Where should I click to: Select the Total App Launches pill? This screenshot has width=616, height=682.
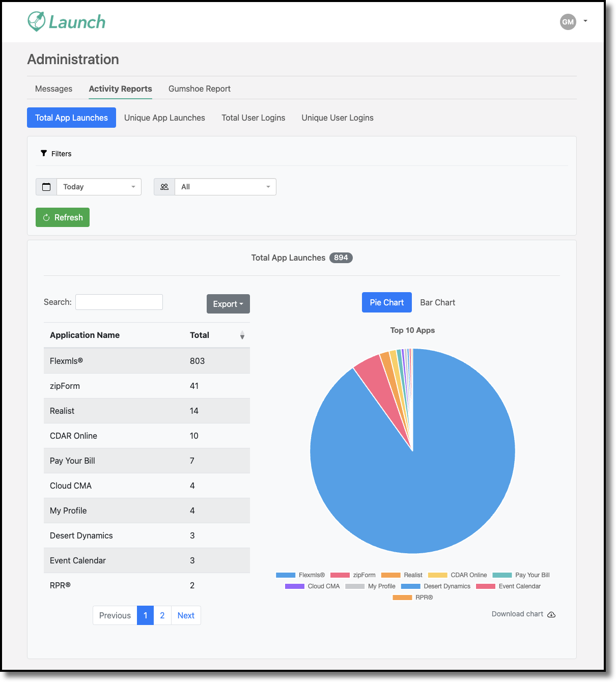[x=71, y=118]
